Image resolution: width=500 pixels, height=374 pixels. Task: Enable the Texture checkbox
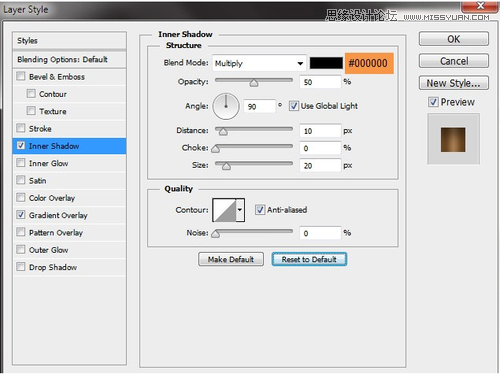click(31, 111)
